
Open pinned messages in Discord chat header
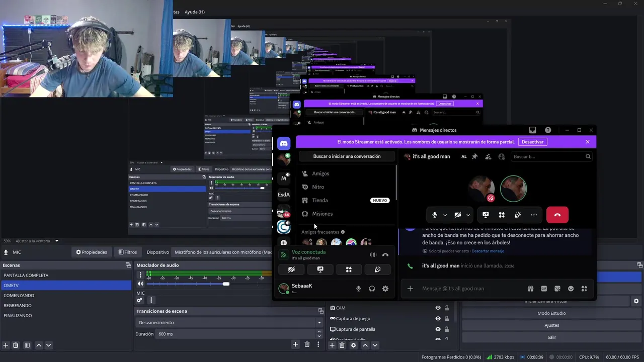coord(474,156)
